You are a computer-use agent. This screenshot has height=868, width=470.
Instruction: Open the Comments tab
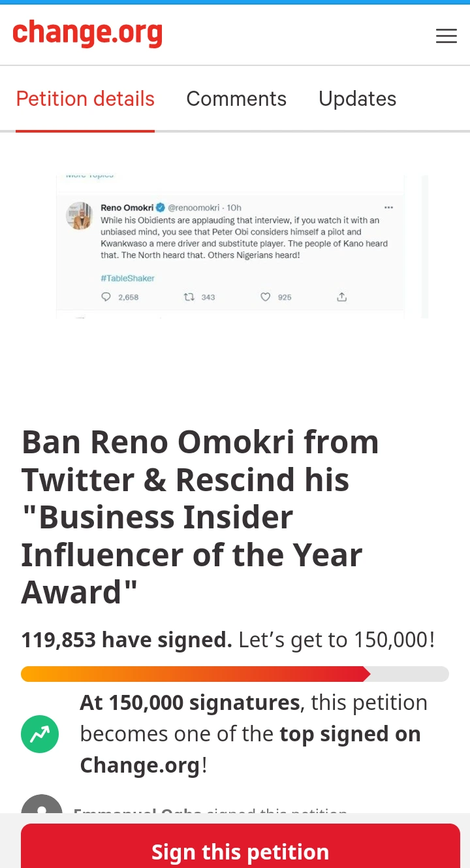pyautogui.click(x=236, y=99)
